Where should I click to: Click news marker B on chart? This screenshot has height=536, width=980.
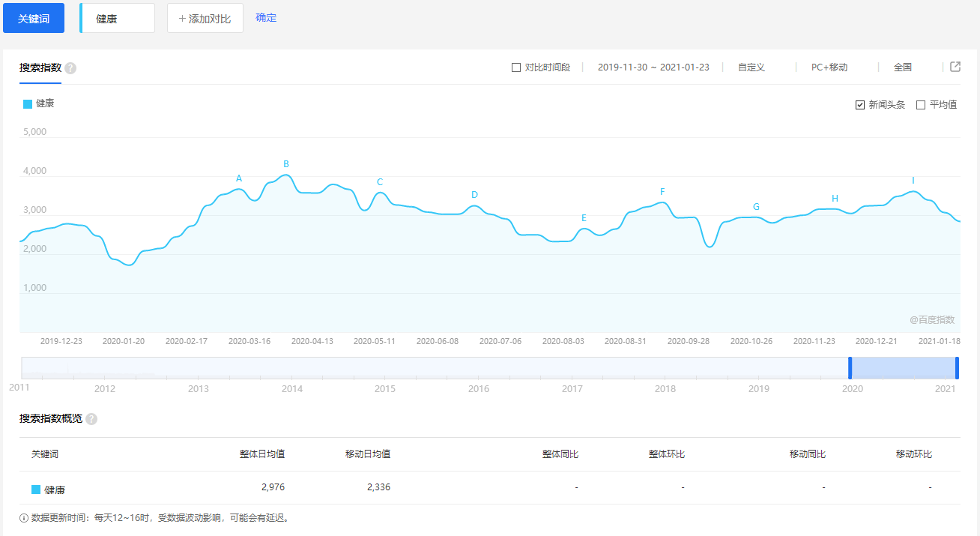286,164
